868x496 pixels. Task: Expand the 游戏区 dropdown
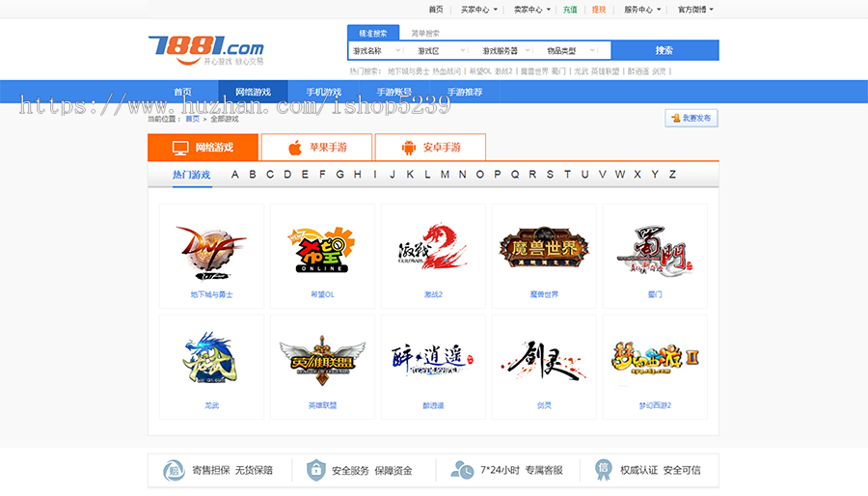coord(441,50)
